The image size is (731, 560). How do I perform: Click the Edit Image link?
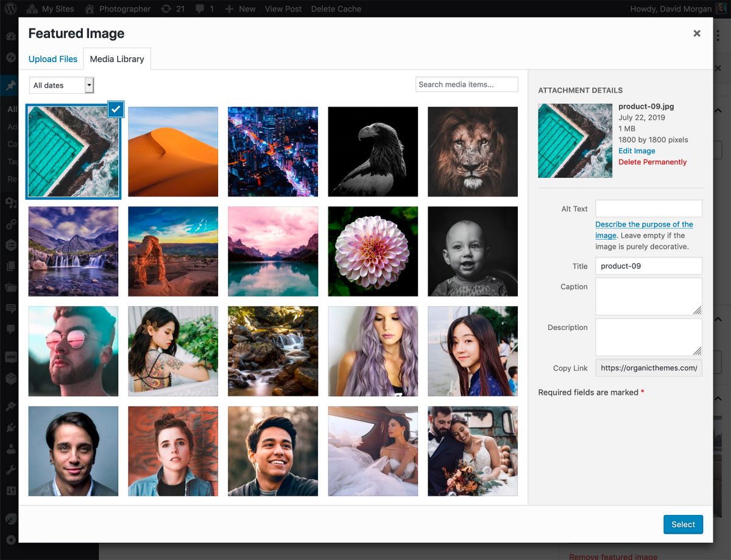pos(637,151)
